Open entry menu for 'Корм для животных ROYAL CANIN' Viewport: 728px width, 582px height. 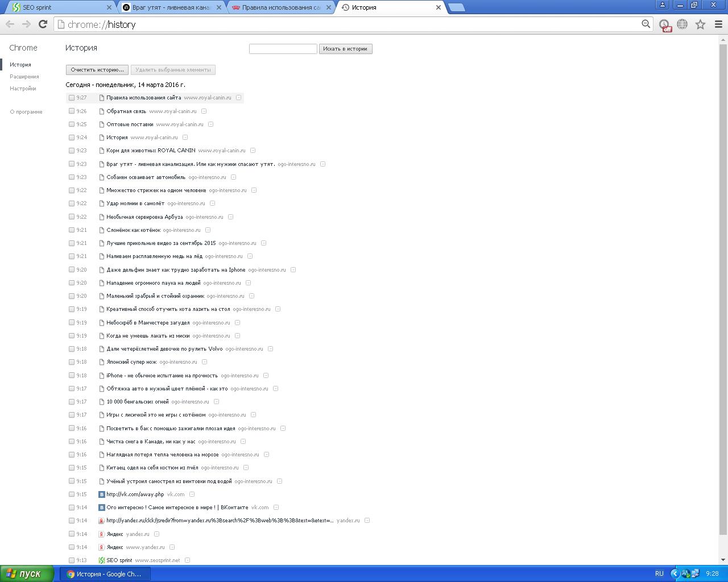(x=253, y=151)
